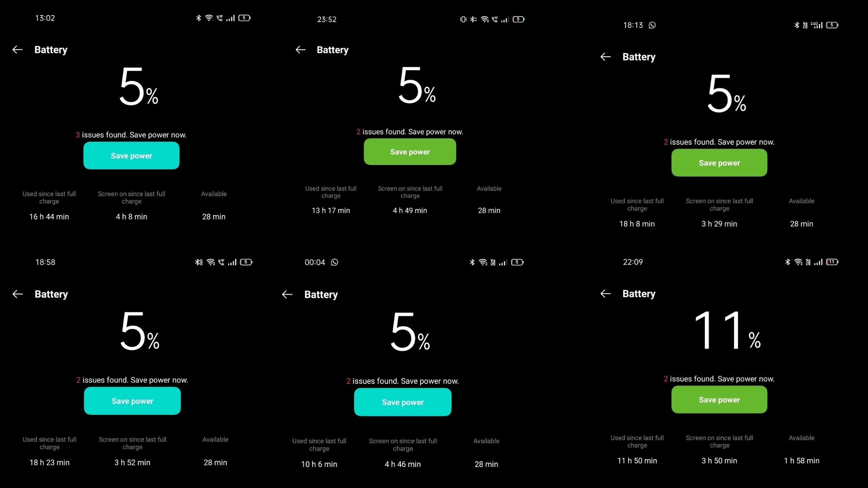Expand issues found details on first screen

coord(131,134)
